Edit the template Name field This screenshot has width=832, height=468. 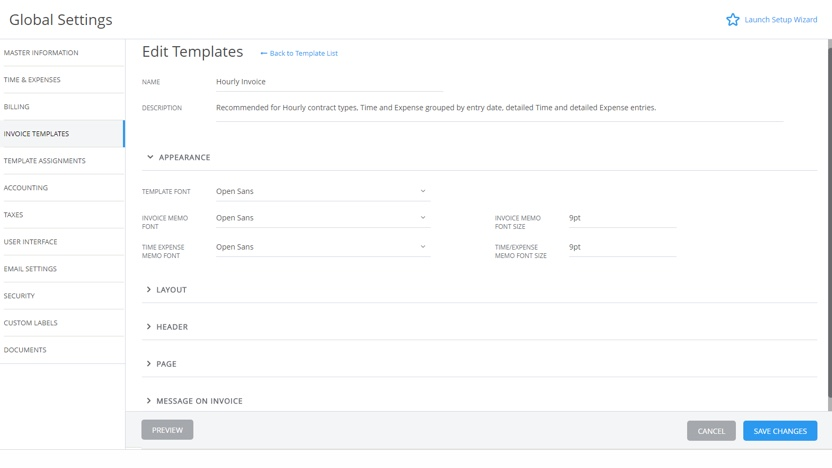pos(329,82)
